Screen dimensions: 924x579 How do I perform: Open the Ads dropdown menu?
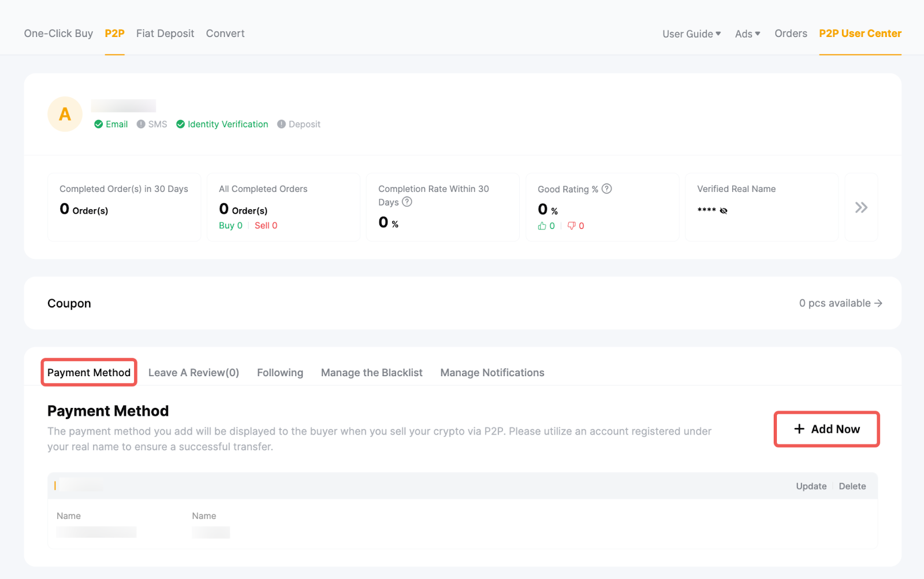(747, 34)
